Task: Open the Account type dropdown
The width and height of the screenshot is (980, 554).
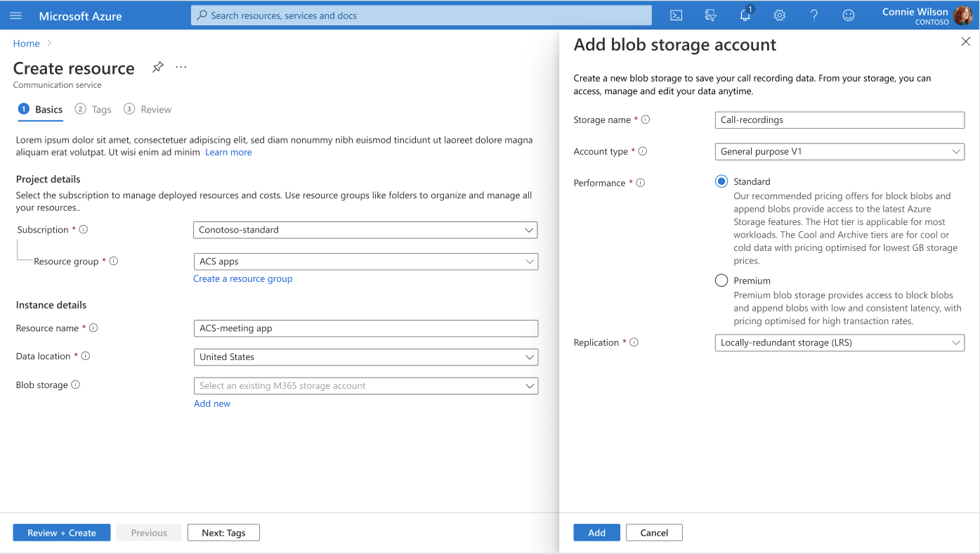Action: point(839,152)
